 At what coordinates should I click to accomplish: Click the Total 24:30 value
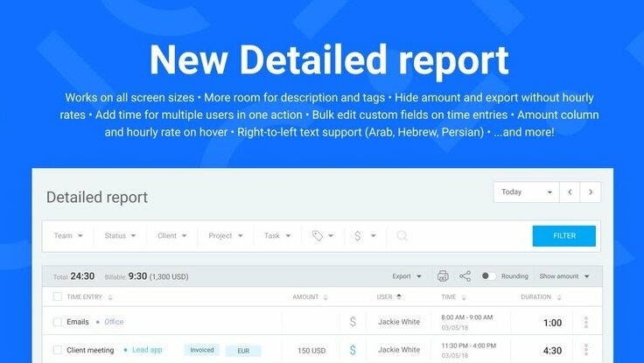tap(82, 276)
